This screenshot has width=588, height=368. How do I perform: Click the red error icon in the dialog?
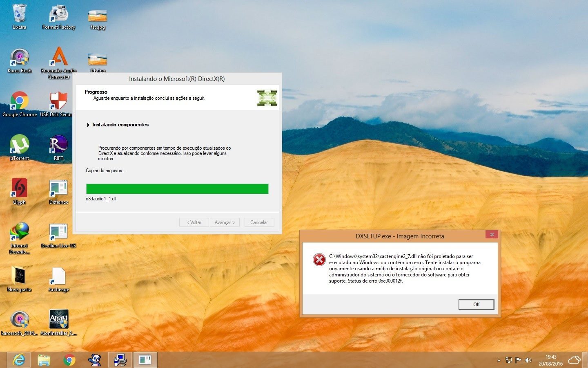[319, 260]
